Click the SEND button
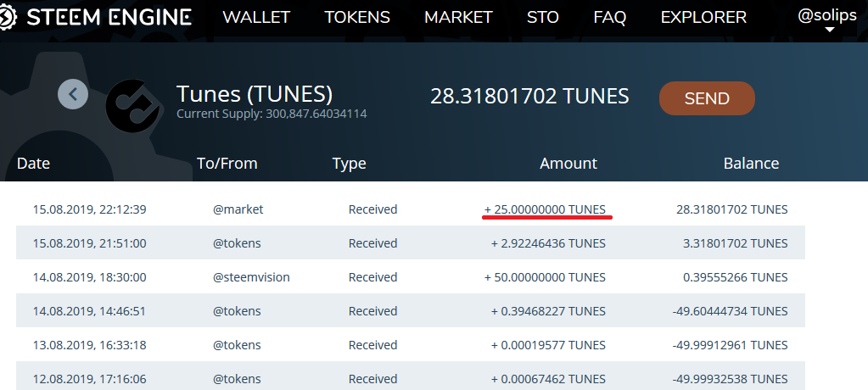This screenshot has width=868, height=390. click(x=707, y=98)
